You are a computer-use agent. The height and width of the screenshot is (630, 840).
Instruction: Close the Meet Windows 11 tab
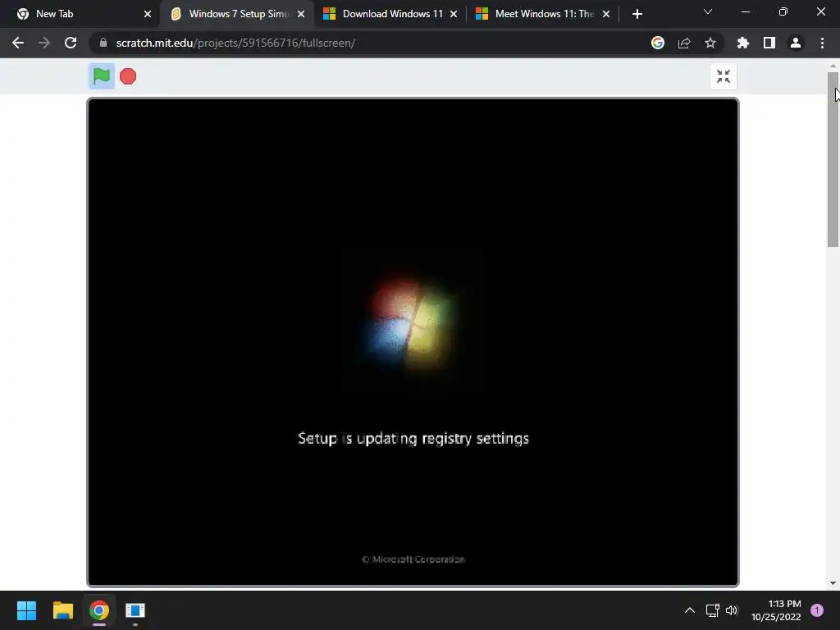(606, 14)
